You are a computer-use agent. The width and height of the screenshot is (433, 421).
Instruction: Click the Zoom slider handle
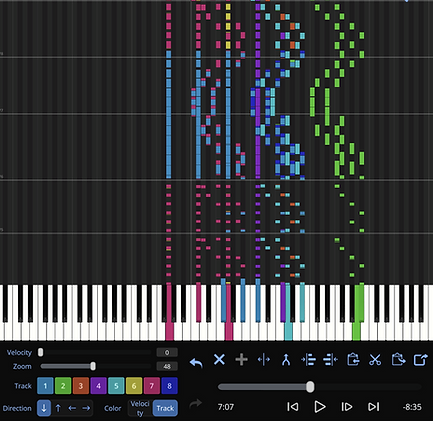point(93,366)
